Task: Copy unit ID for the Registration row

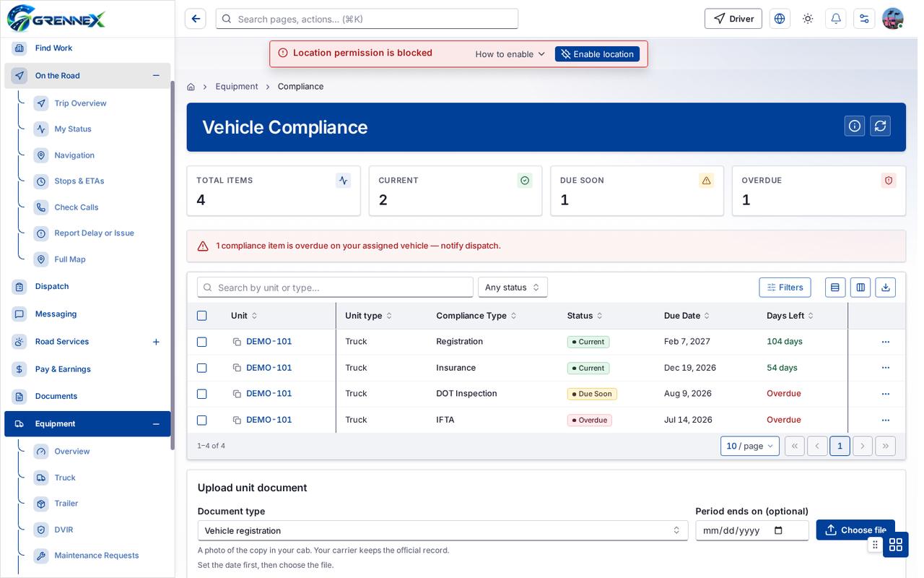Action: pos(237,342)
